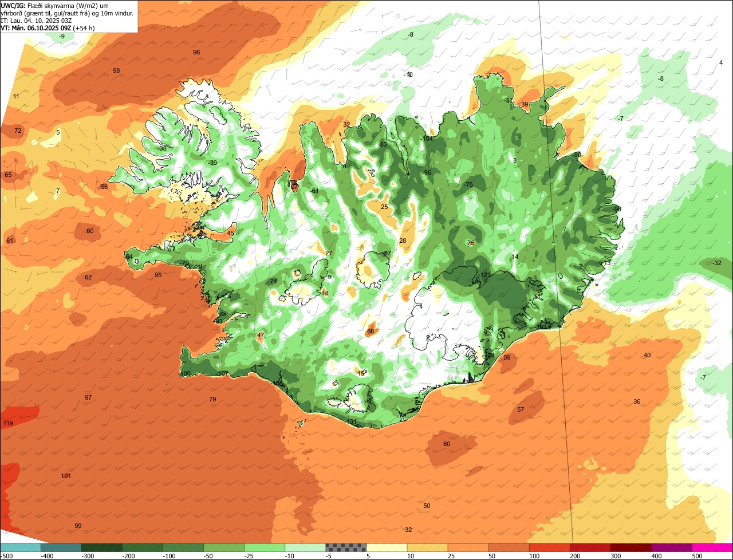Select the -74 map value
733x560 pixels.
[273, 281]
